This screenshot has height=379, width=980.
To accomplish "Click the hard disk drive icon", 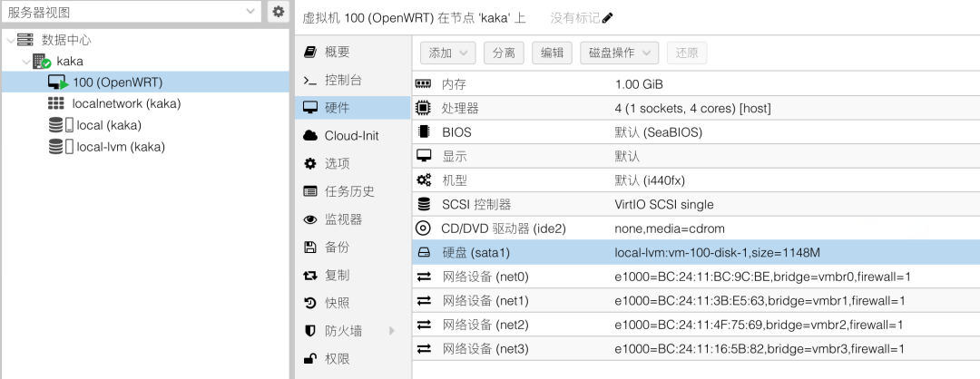I will (x=424, y=253).
